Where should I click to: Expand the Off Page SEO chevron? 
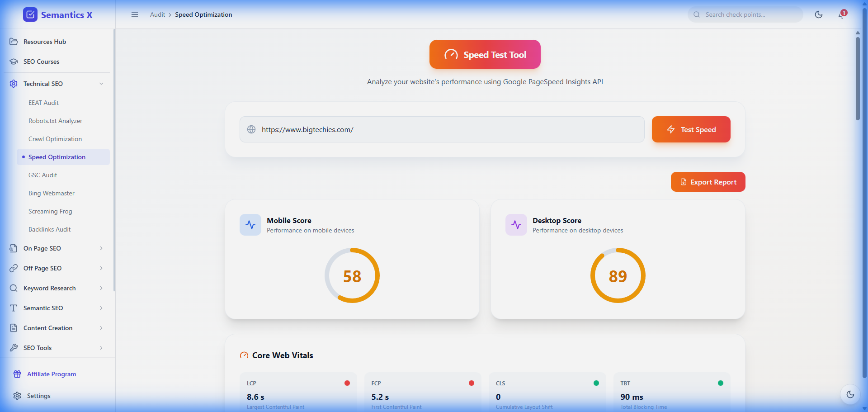101,268
